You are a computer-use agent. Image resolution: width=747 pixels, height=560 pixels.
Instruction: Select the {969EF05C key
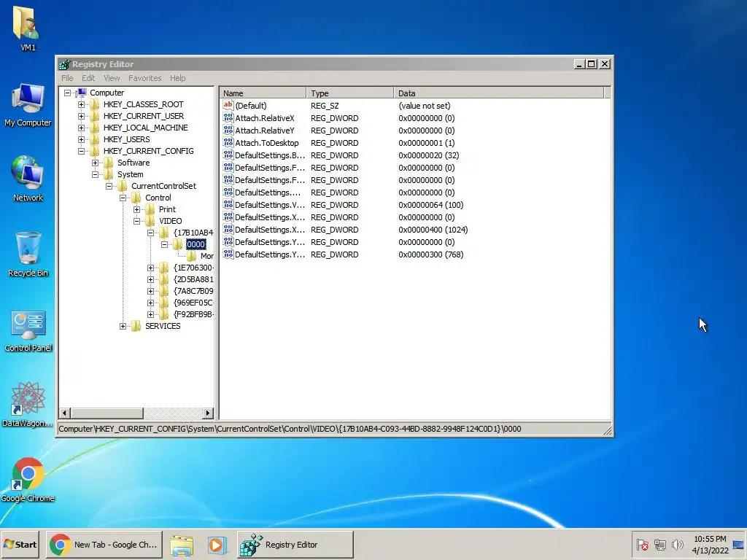193,303
